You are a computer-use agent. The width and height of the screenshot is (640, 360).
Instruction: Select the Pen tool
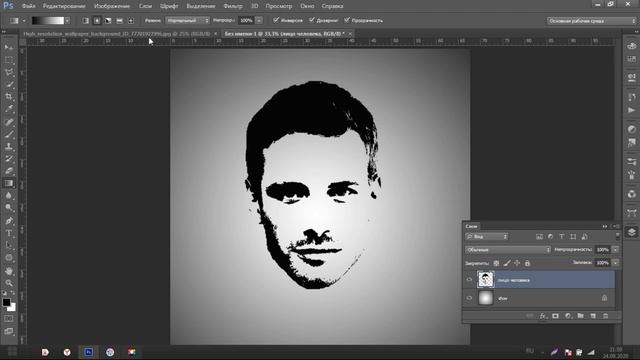pyautogui.click(x=9, y=221)
